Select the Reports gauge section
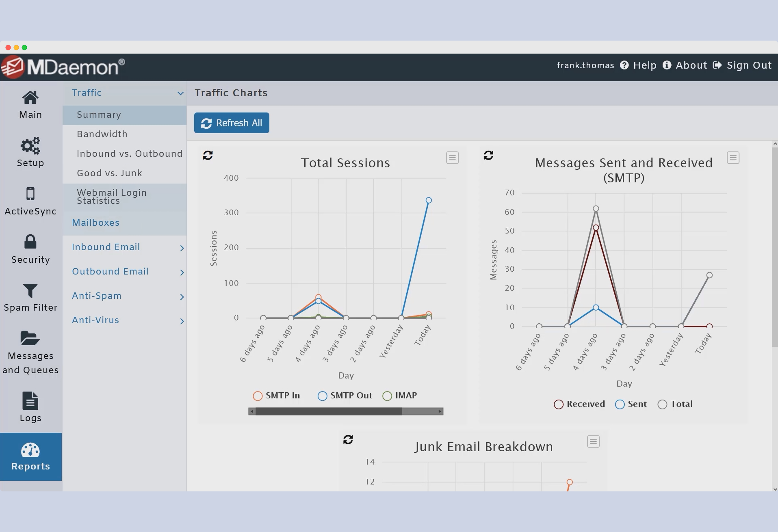This screenshot has width=778, height=532. [x=30, y=457]
